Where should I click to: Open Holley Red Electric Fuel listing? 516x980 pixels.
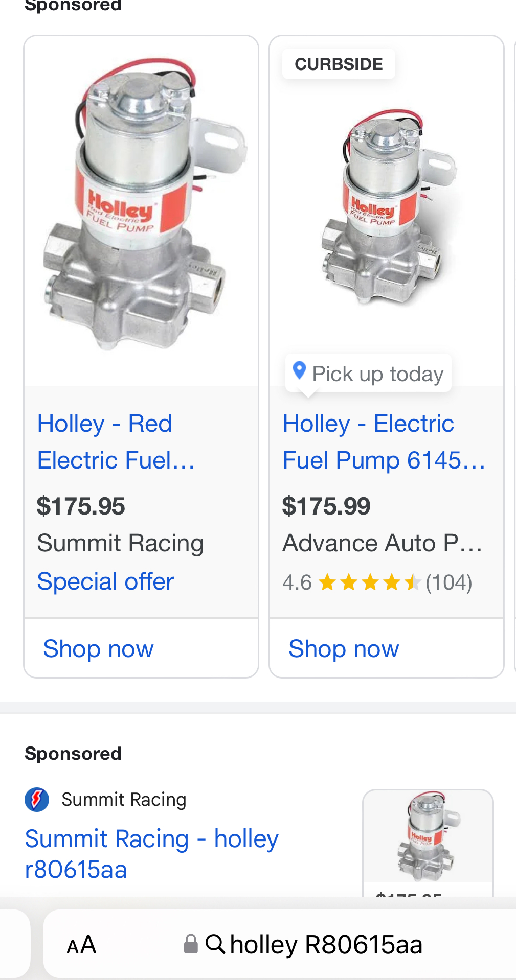(116, 441)
